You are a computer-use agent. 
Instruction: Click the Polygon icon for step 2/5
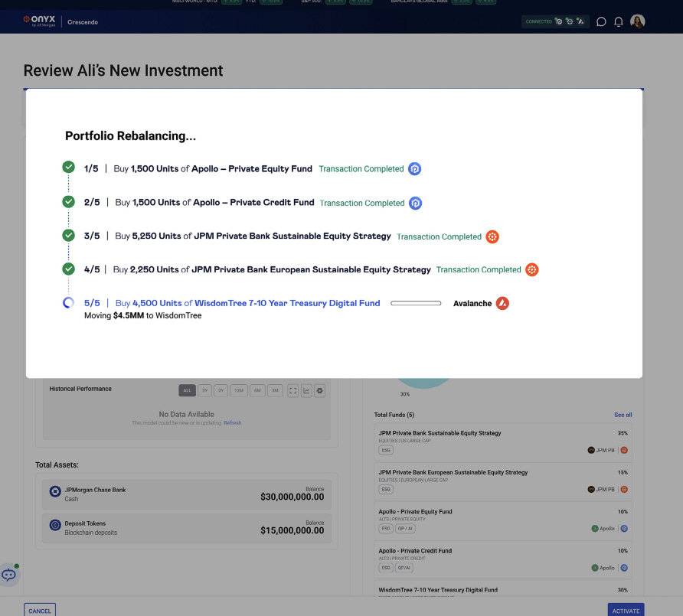[416, 203]
